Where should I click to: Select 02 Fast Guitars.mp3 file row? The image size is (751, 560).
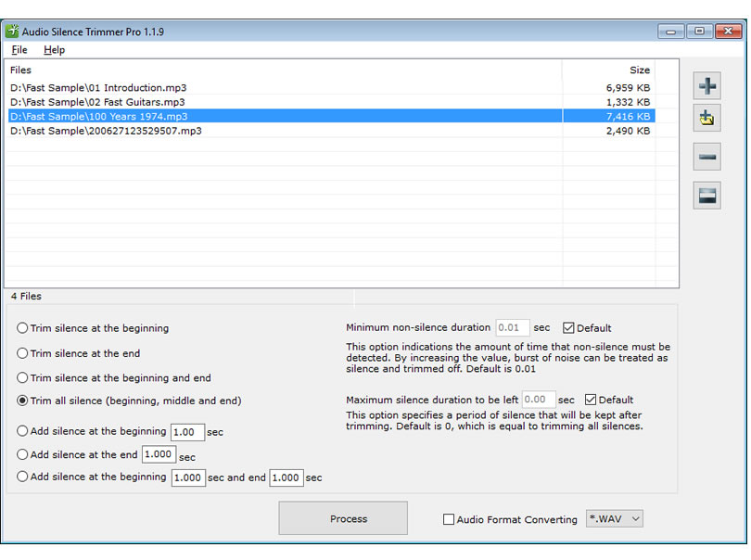coord(97,102)
